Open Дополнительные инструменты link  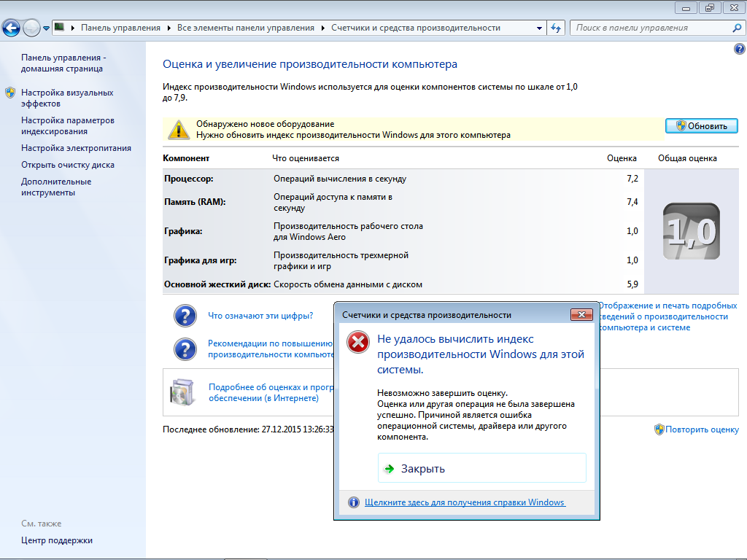pos(56,187)
